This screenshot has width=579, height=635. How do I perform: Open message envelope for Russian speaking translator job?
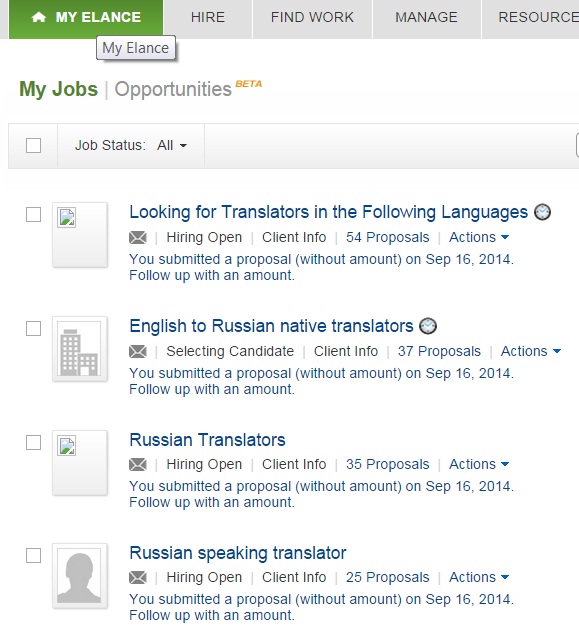click(x=138, y=577)
